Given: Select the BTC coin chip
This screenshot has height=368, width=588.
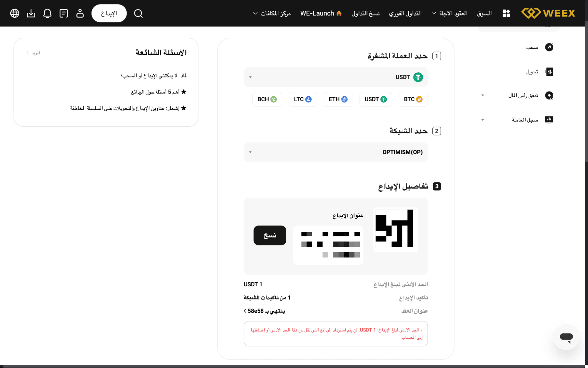Looking at the screenshot, I should pyautogui.click(x=413, y=99).
